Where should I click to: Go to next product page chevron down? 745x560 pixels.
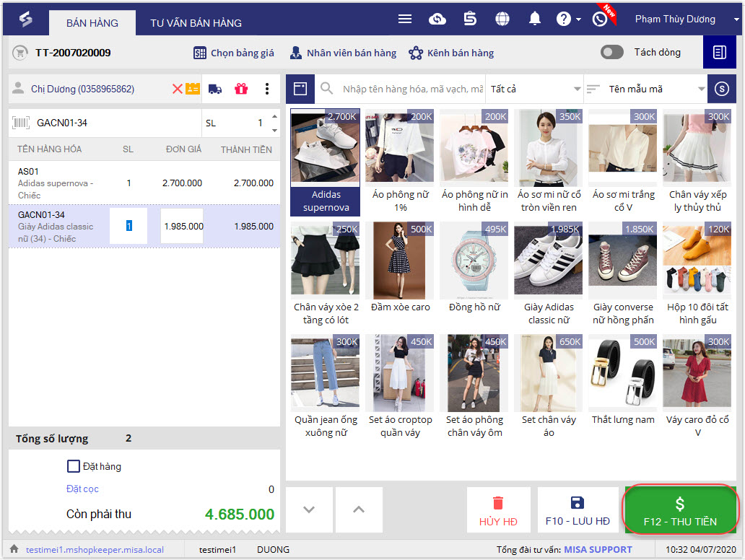click(x=309, y=509)
